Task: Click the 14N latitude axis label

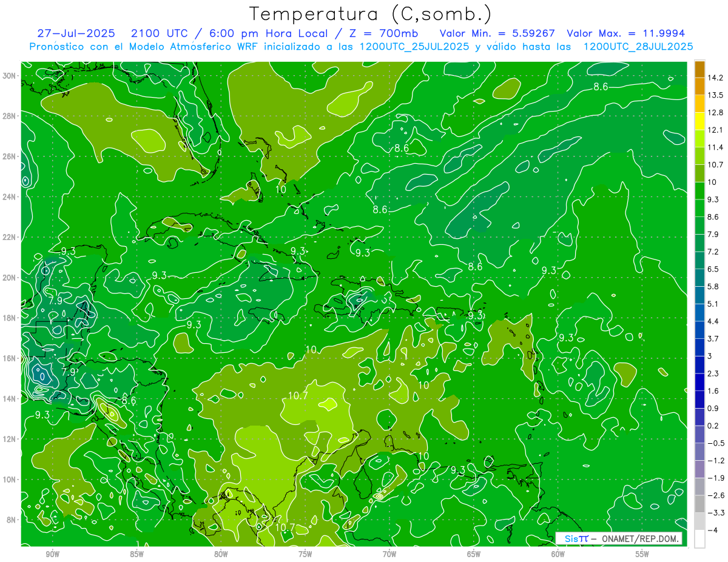Action: [x=10, y=399]
